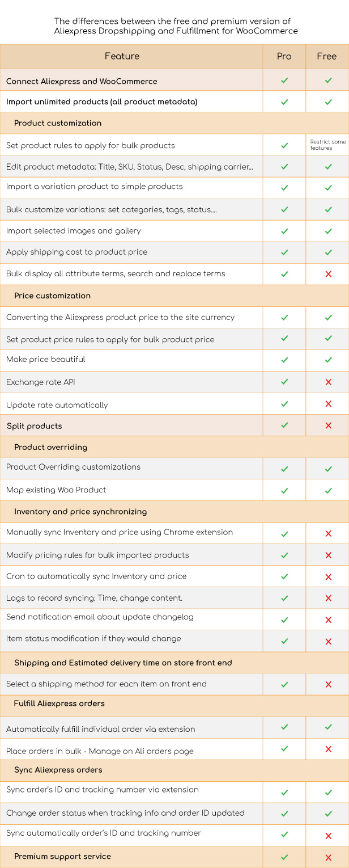
Task: Click Free checkmark for Make price beautiful
Action: 328,360
